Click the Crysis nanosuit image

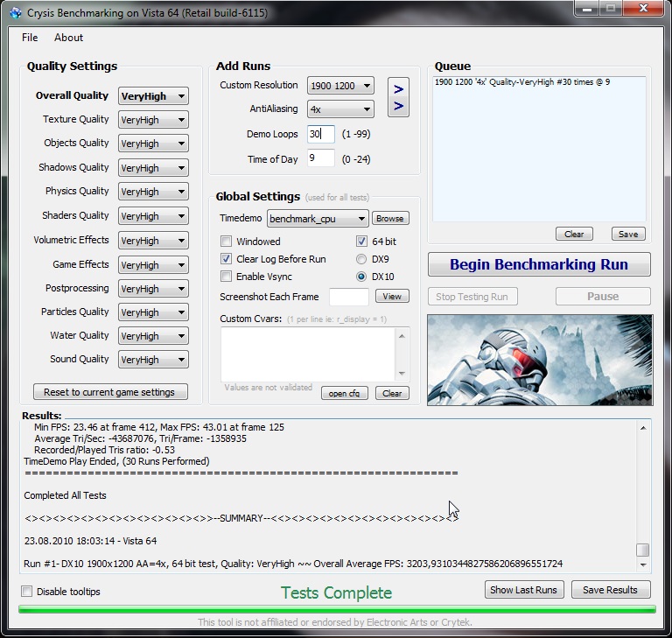click(x=540, y=360)
